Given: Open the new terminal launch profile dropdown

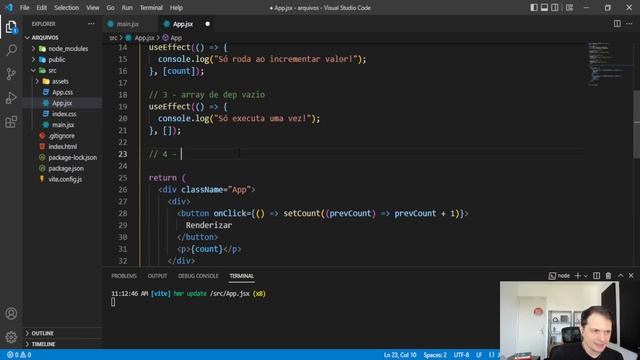Looking at the screenshot, I should [586, 276].
